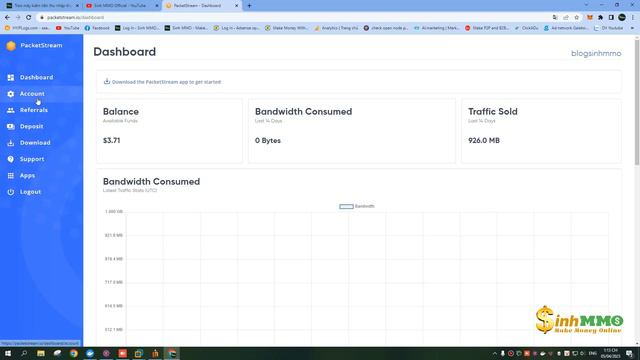Toggle the Bandwidth legend in chart
The width and height of the screenshot is (640, 360).
(x=357, y=206)
